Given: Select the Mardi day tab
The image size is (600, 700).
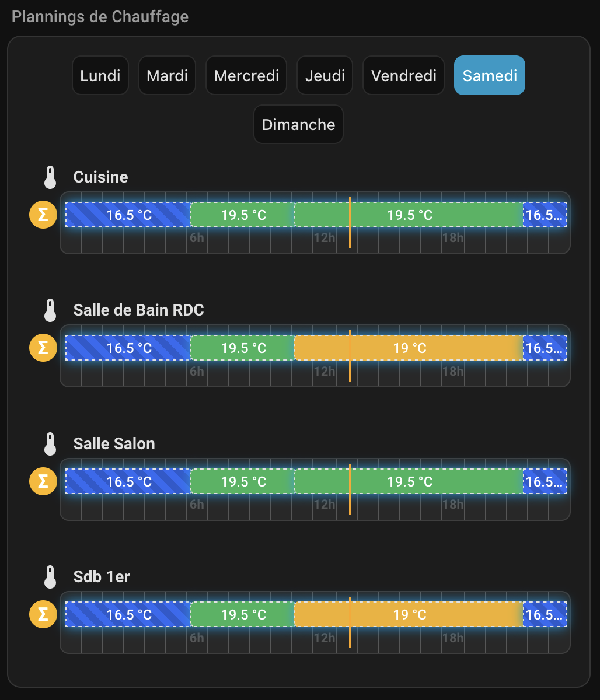Looking at the screenshot, I should [x=168, y=75].
